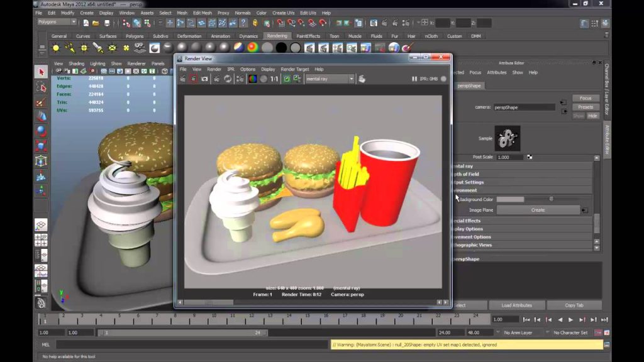Screen dimensions: 644x362
Task: Open Polygons menu set dropdown
Action: click(x=57, y=22)
